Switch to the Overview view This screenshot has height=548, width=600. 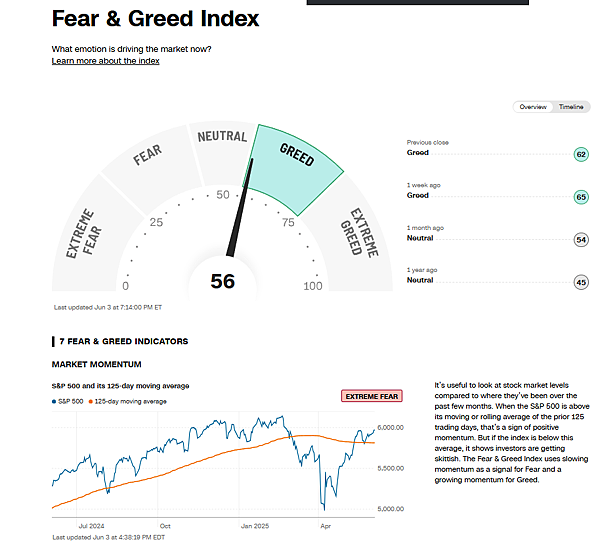533,107
